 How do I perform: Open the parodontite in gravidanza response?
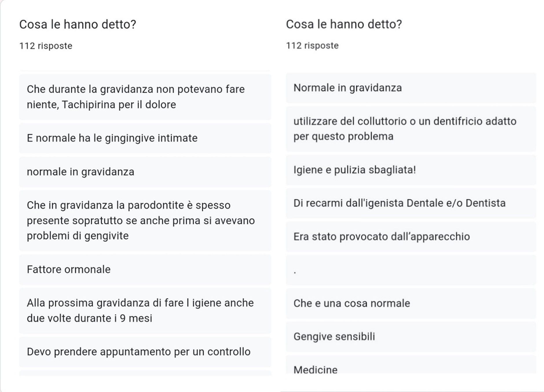click(x=145, y=221)
